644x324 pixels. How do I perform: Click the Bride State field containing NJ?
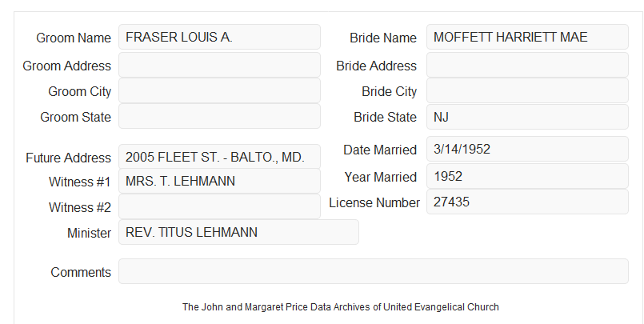[x=527, y=117]
